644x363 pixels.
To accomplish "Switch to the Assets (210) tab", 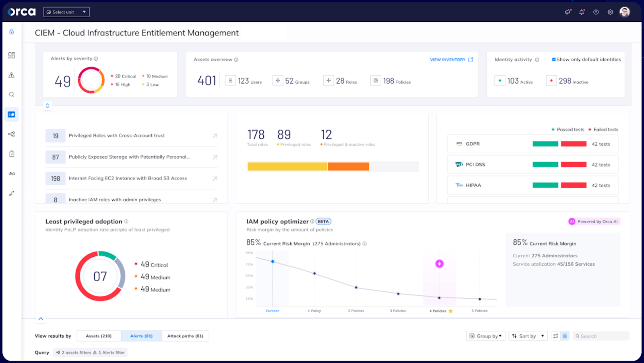I will tap(99, 336).
